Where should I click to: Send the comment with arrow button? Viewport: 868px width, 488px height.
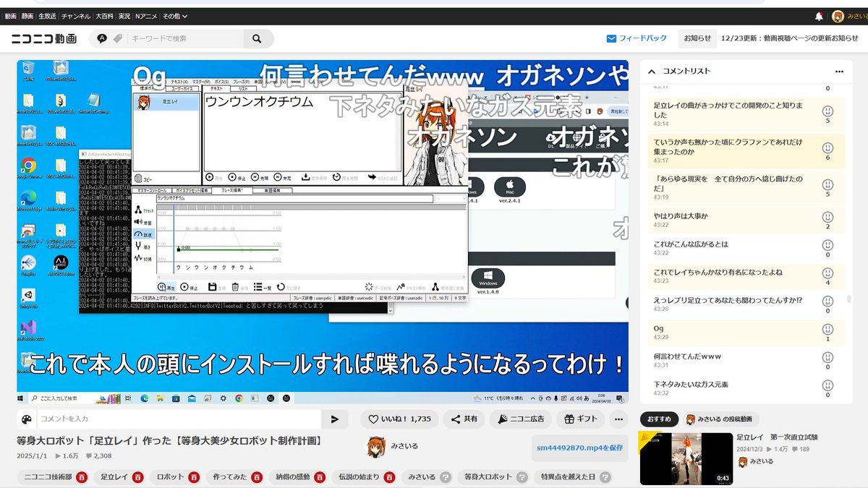(334, 419)
